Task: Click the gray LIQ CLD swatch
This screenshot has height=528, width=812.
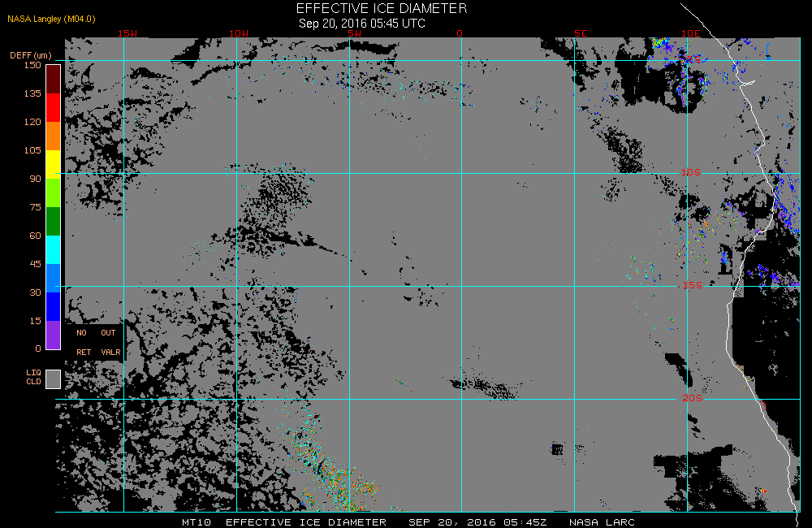Action: pyautogui.click(x=54, y=379)
